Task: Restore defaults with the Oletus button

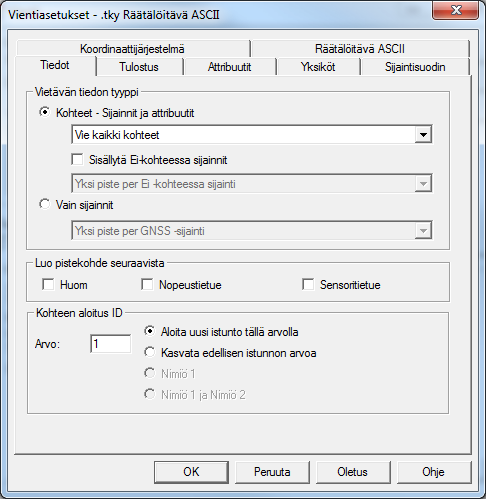Action: 353,472
